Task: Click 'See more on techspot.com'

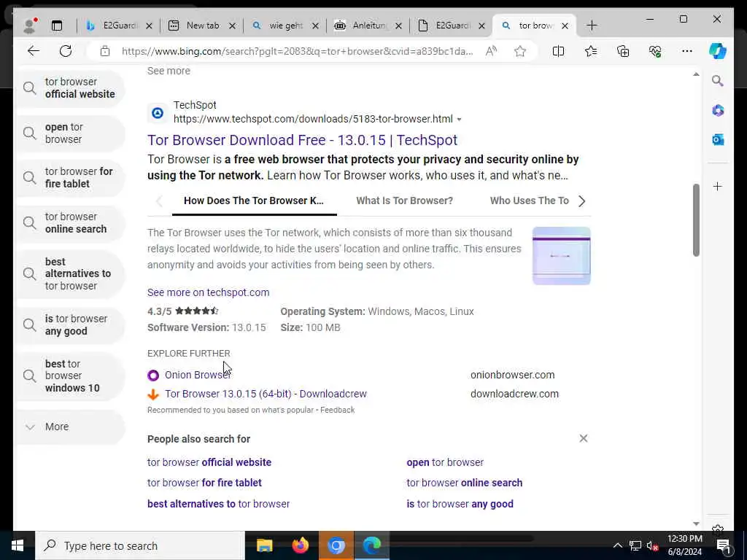Action: (208, 292)
